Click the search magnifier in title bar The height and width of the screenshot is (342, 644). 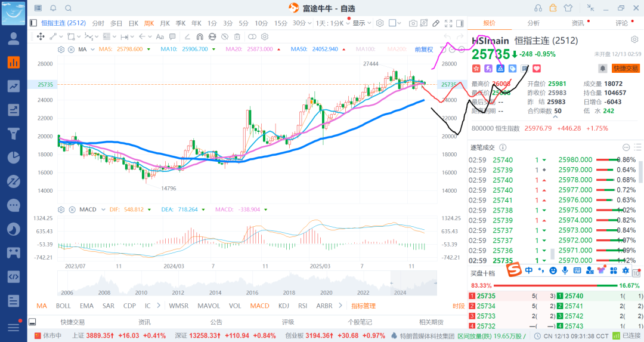(69, 8)
